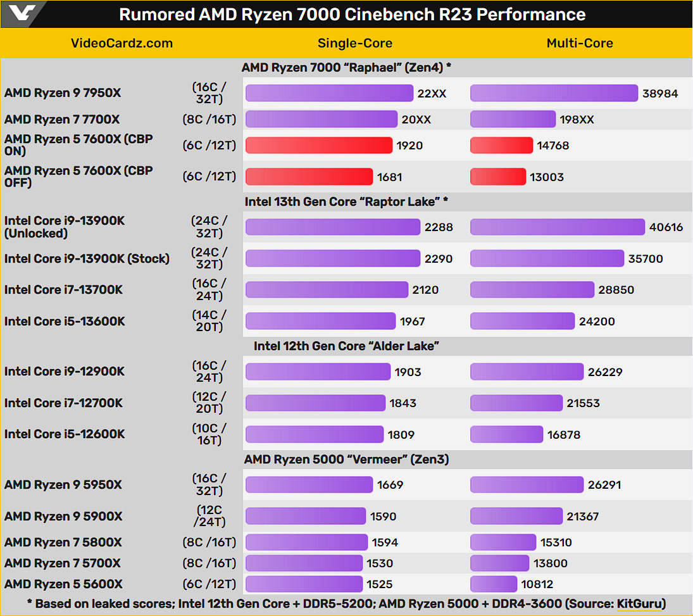The image size is (693, 616).
Task: Click the multi-core score 35700
Action: tap(646, 259)
